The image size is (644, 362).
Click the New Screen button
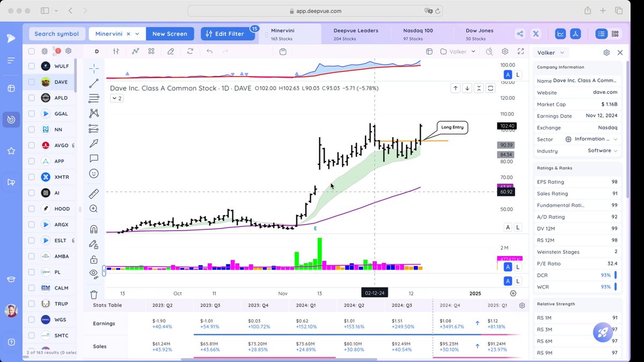point(170,34)
